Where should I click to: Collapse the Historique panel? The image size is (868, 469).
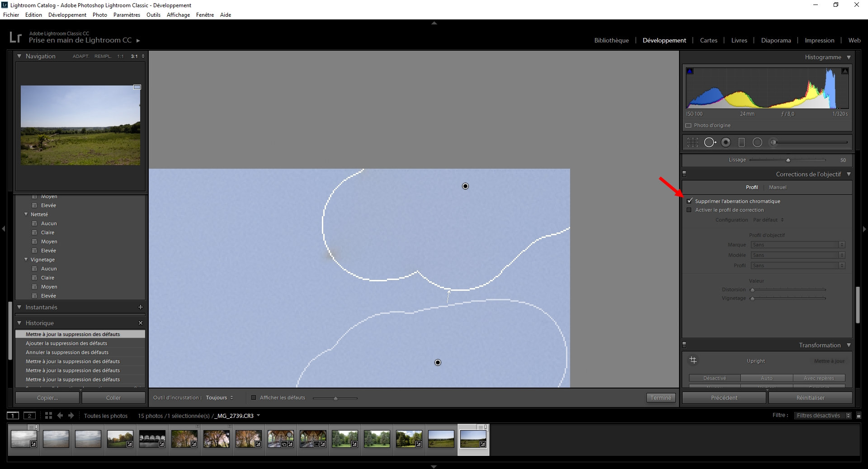tap(19, 323)
